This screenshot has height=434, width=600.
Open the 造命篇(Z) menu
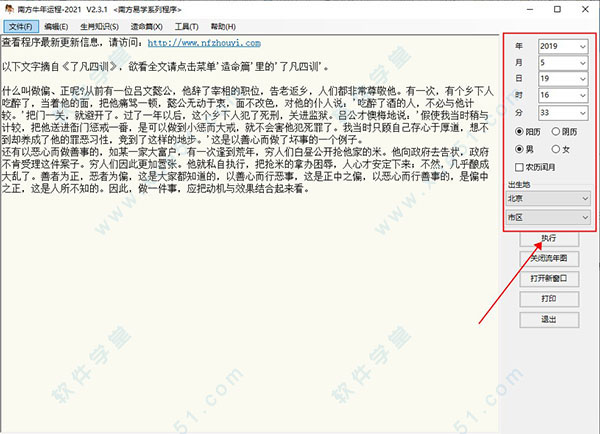click(156, 24)
